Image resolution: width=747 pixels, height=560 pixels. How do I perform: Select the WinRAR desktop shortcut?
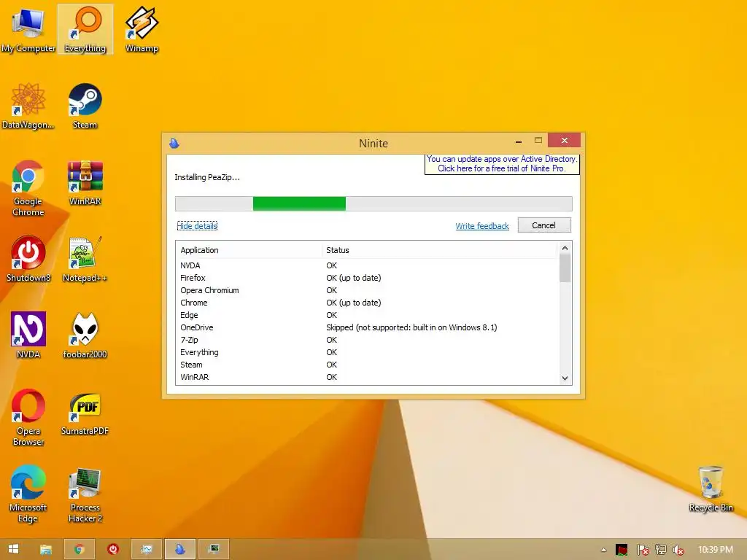click(85, 183)
